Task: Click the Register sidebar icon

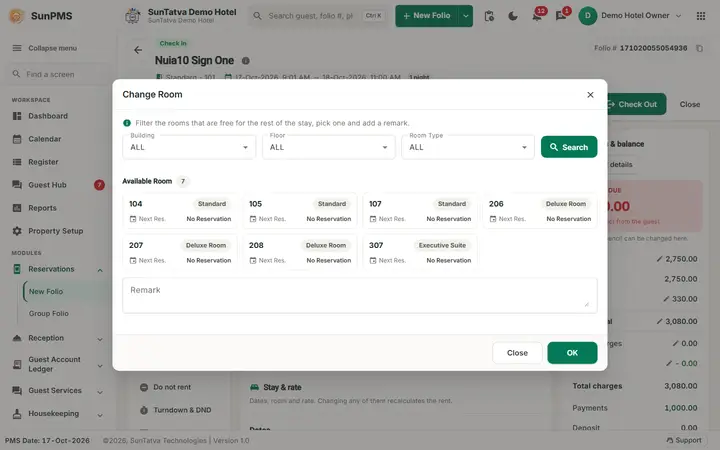Action: (17, 162)
